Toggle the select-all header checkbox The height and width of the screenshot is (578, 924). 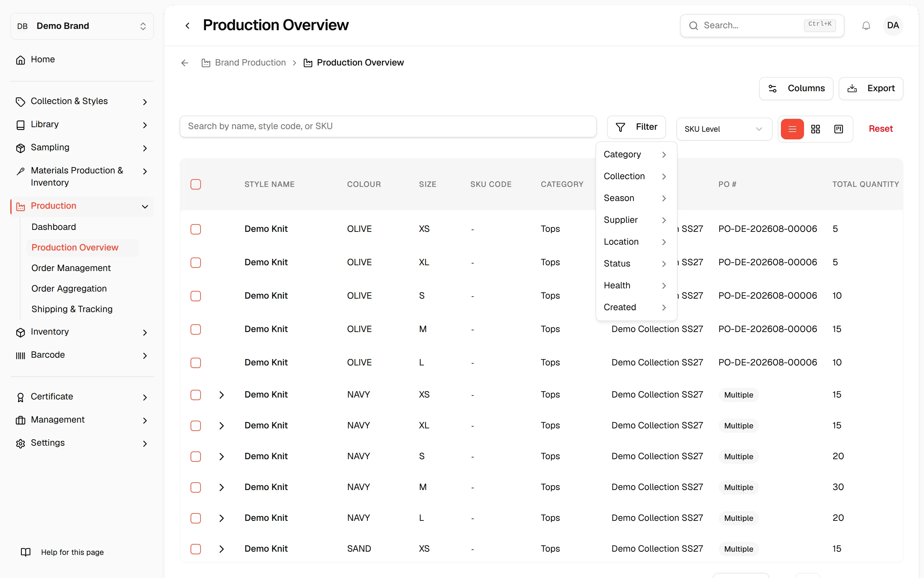click(x=195, y=184)
